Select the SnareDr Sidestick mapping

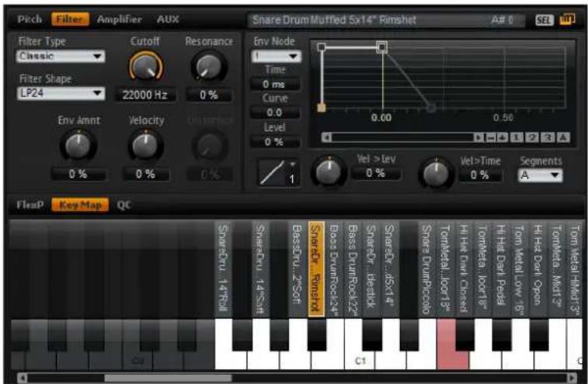(371, 269)
